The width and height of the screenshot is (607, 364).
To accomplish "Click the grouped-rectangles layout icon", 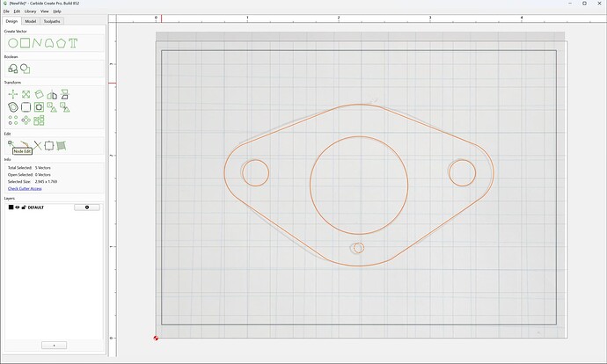I will (39, 120).
